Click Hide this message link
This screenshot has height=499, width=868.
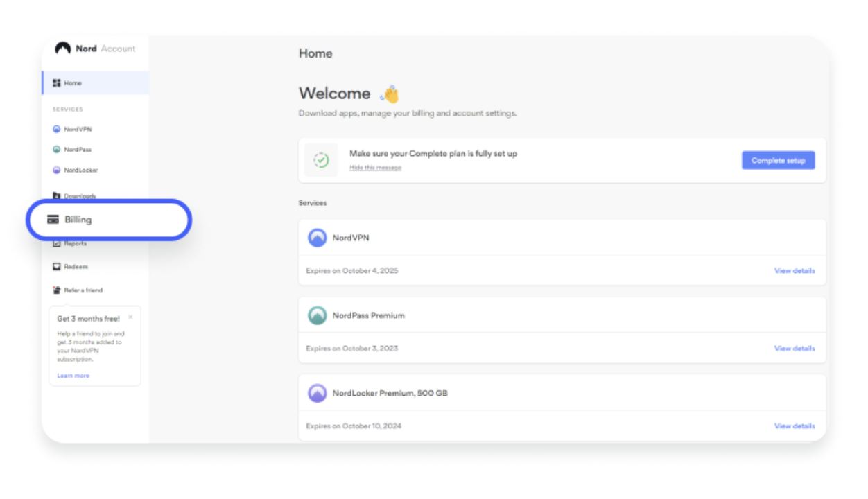pos(375,168)
